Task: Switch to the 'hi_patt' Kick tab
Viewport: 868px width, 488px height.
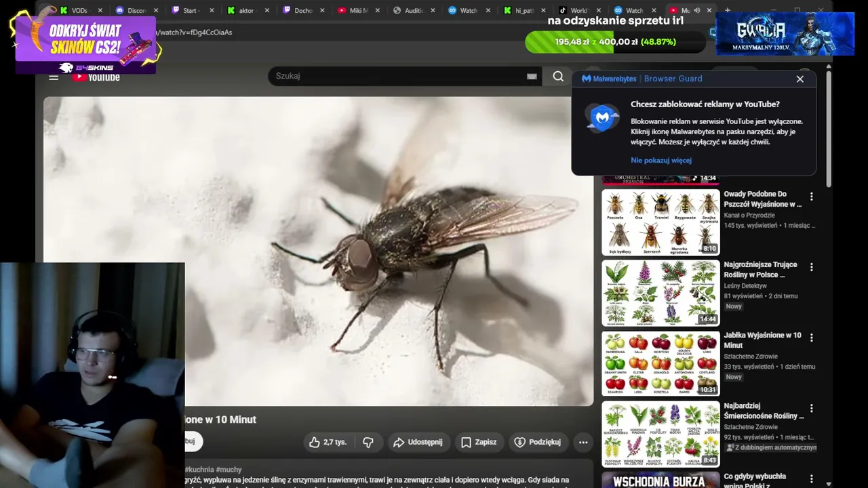Action: click(x=524, y=11)
